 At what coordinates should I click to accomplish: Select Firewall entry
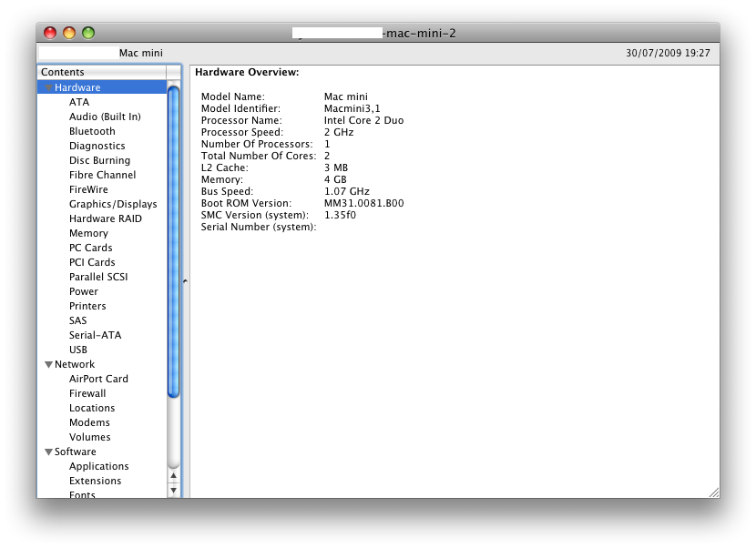pos(87,393)
